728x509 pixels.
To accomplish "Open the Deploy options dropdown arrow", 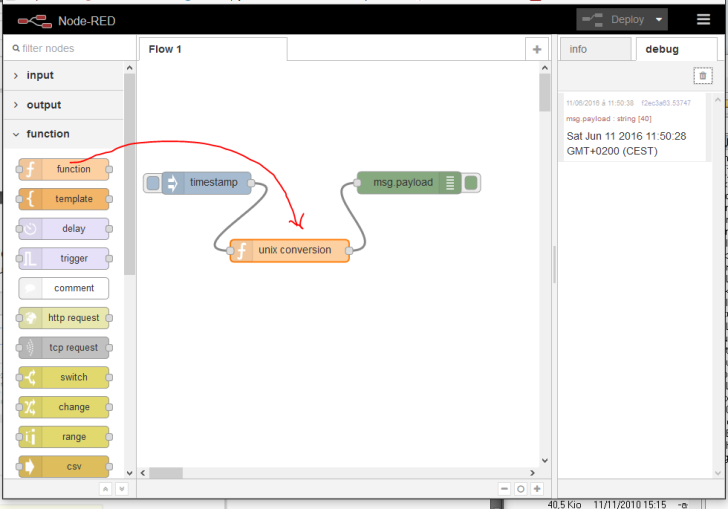I will pos(659,20).
